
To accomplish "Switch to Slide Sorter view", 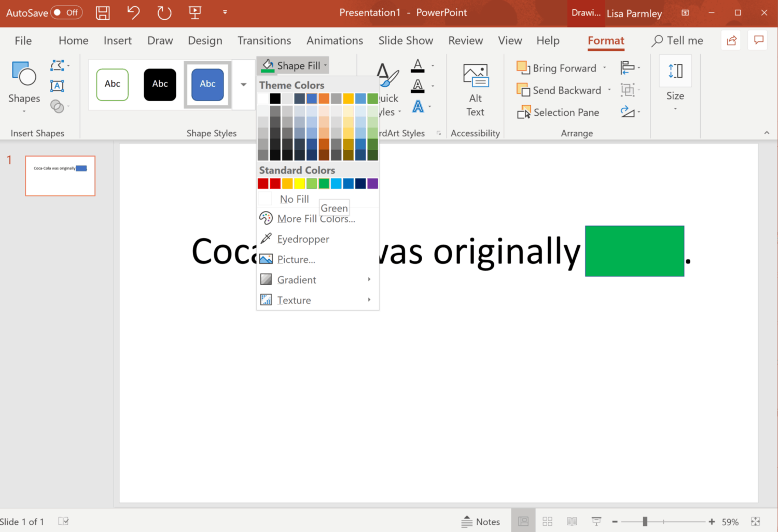I will coord(547,521).
